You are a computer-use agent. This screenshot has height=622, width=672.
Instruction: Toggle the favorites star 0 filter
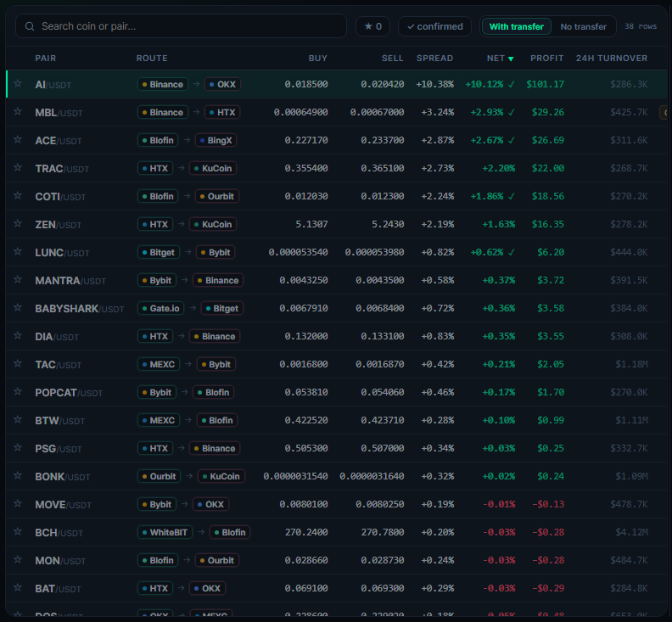[372, 26]
